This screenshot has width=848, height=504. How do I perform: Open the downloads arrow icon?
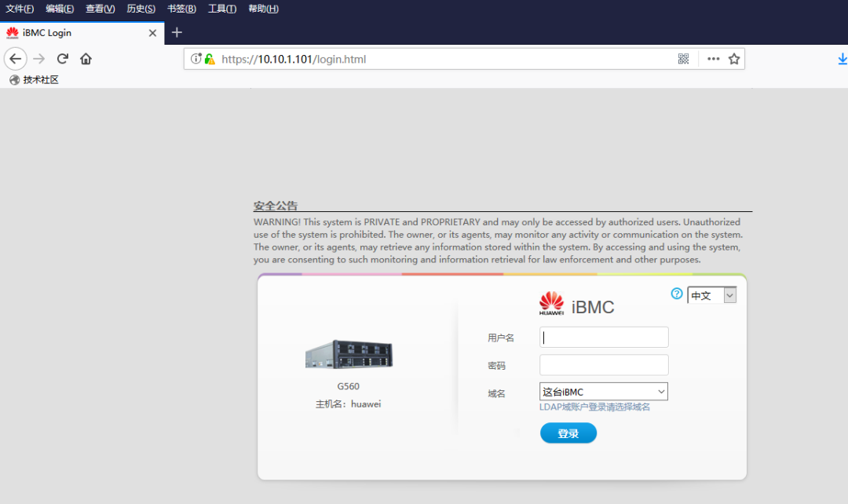(842, 59)
